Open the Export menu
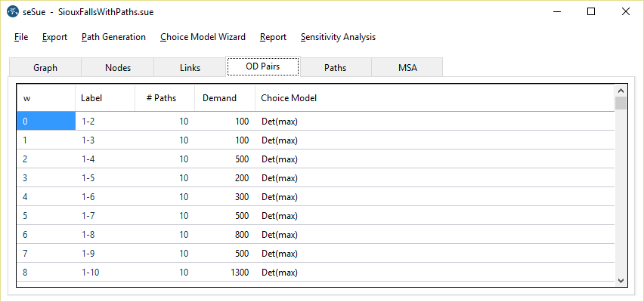 (x=54, y=37)
